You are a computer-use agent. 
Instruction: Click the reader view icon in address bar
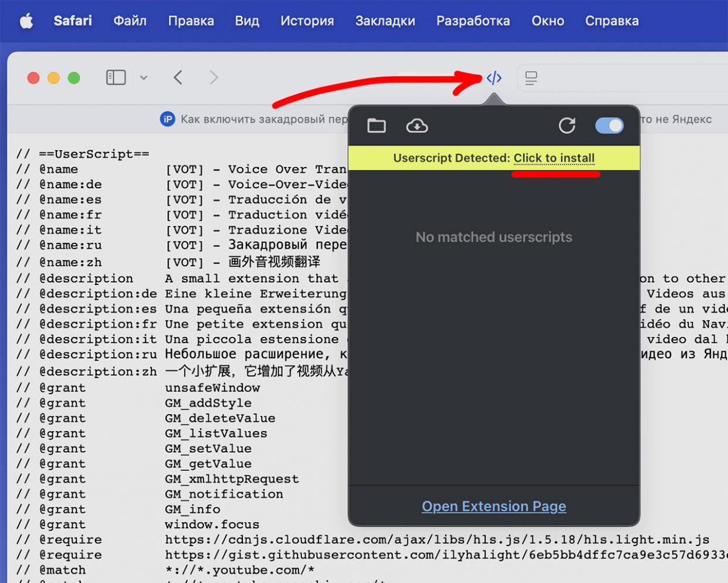coord(531,78)
